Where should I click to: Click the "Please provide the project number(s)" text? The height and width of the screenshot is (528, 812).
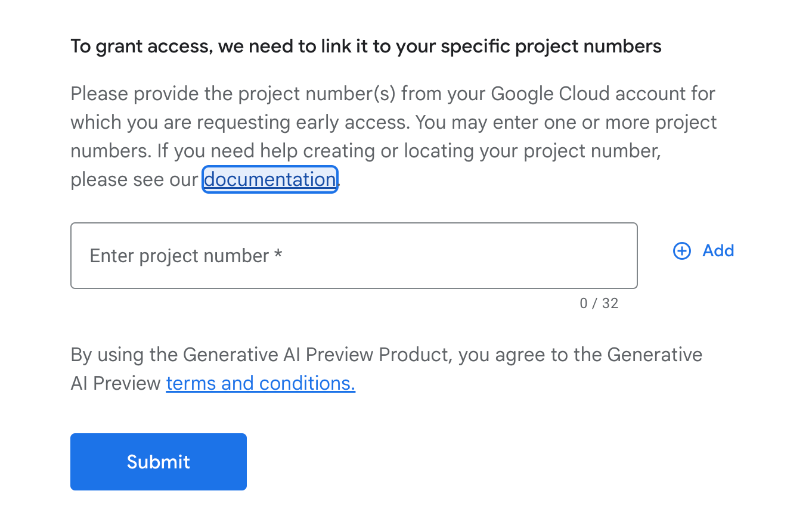pyautogui.click(x=233, y=94)
